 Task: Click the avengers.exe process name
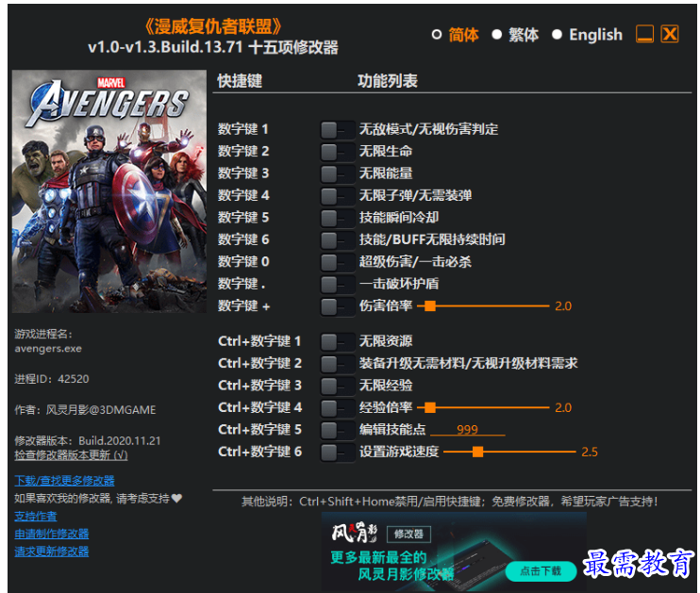[48, 349]
